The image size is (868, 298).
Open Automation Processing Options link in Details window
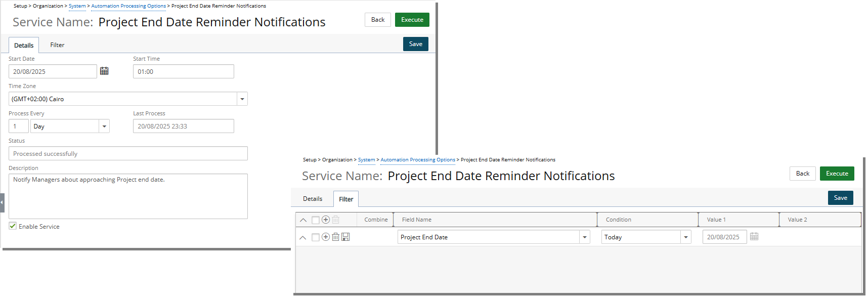(x=128, y=6)
